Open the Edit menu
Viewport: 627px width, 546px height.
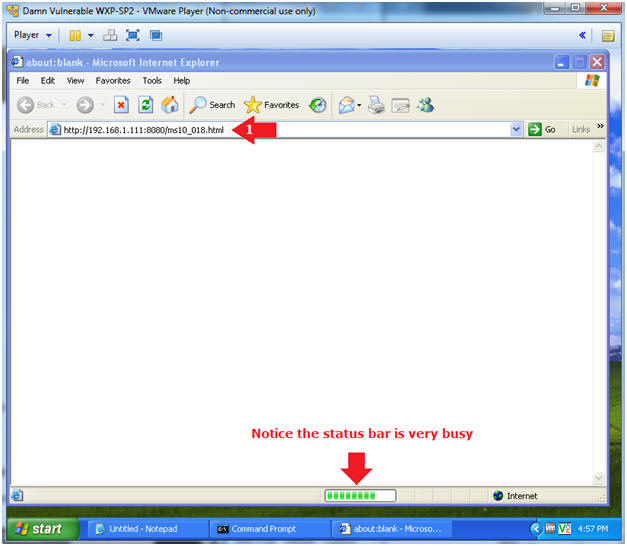click(x=48, y=81)
